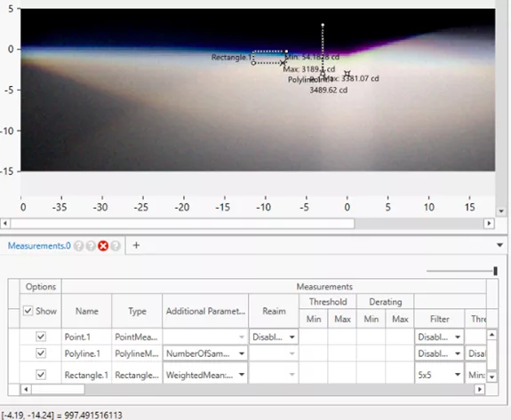Click the table's vertical scroll up arrow

[491, 335]
